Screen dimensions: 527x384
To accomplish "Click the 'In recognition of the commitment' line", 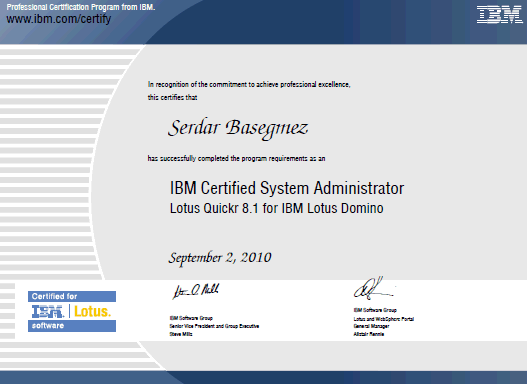I will click(249, 85).
